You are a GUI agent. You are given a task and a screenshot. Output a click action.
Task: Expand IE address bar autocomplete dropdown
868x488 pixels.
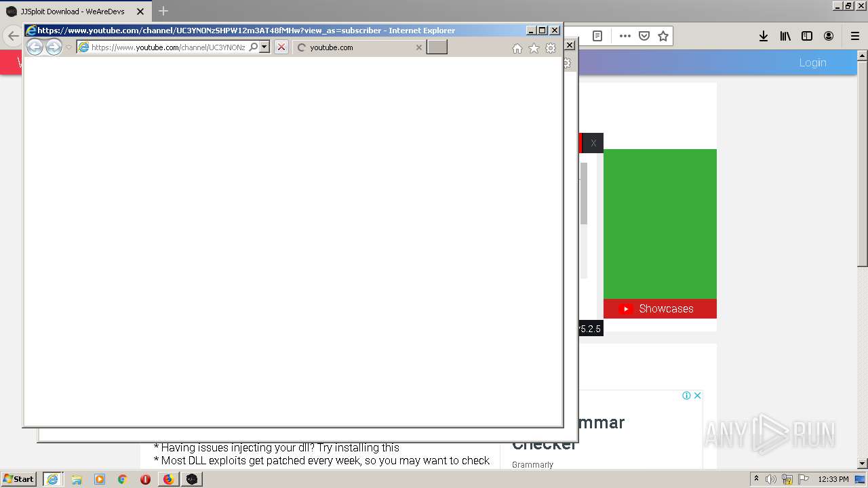(264, 47)
